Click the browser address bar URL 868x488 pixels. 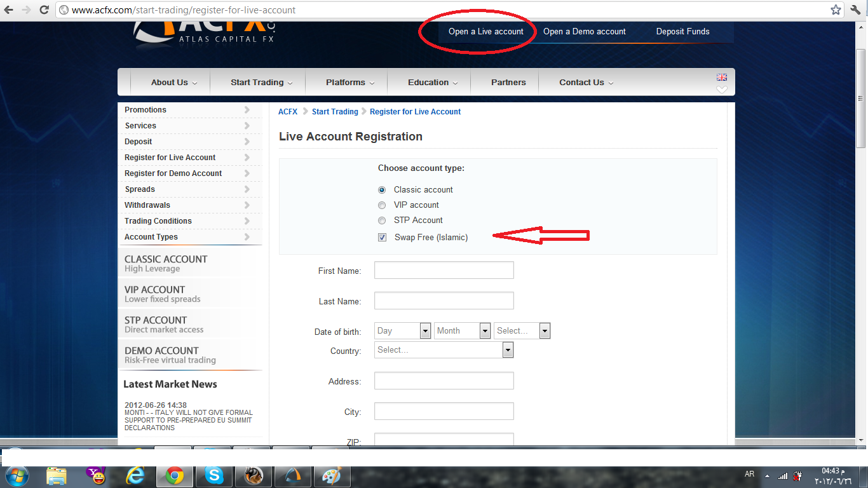[x=183, y=10]
